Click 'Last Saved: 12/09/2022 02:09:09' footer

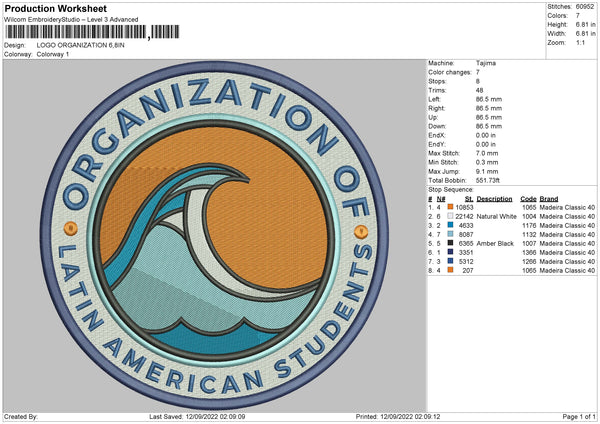197,416
